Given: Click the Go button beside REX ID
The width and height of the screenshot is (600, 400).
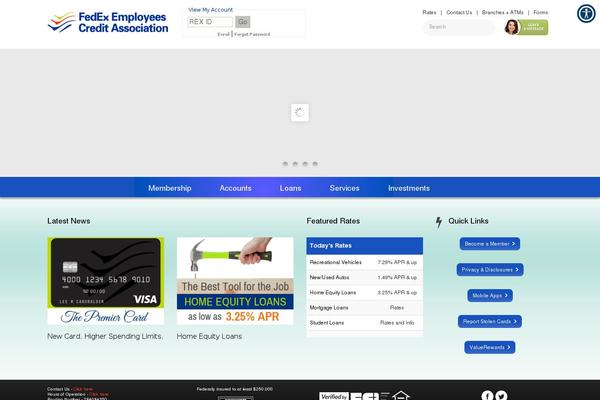Looking at the screenshot, I should click(243, 22).
